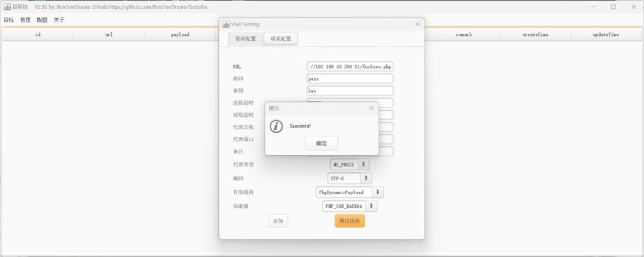Click into the URL input field
The height and width of the screenshot is (257, 644).
click(350, 66)
